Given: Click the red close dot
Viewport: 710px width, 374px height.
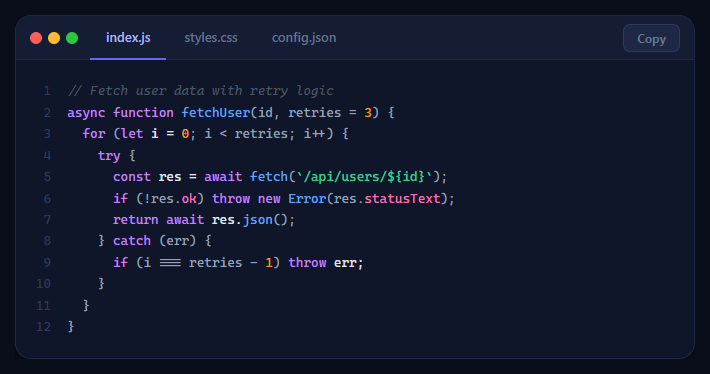Looking at the screenshot, I should [x=36, y=38].
